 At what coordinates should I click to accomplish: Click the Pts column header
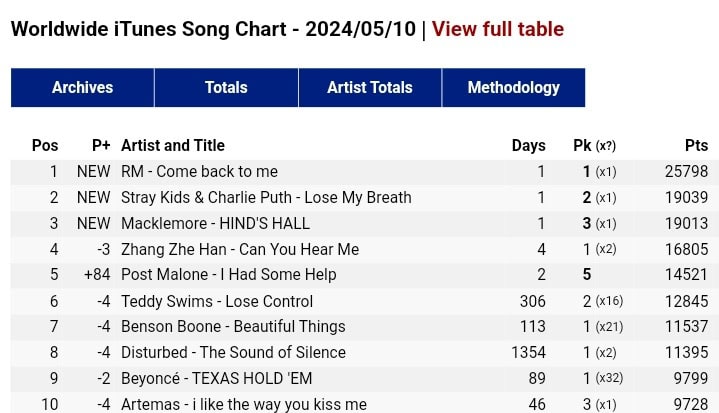pyautogui.click(x=696, y=146)
